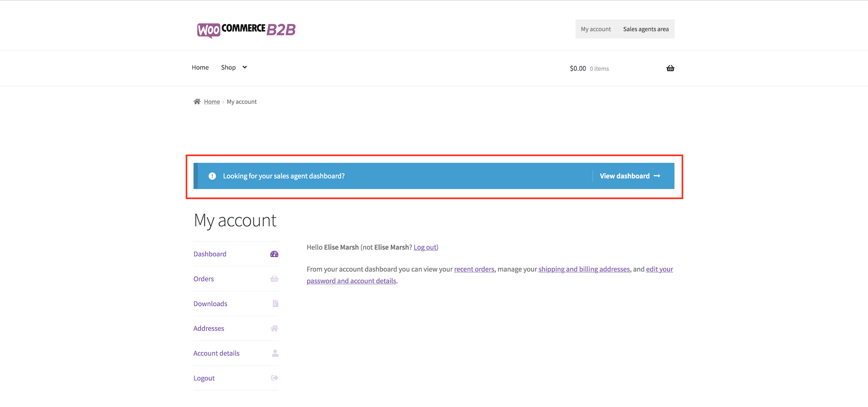View the $0.00 cart total
The height and width of the screenshot is (407, 868).
click(x=578, y=68)
